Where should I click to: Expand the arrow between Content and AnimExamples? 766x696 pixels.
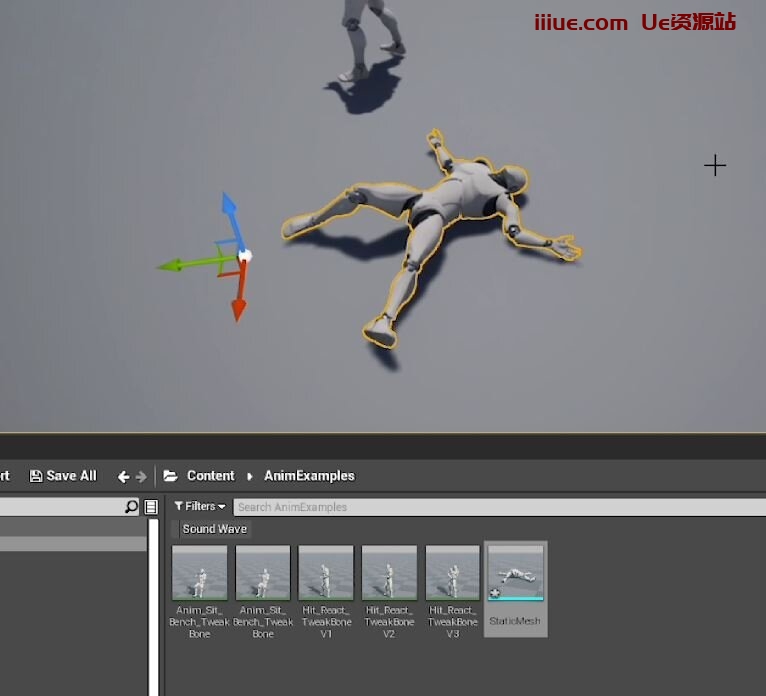(x=249, y=477)
